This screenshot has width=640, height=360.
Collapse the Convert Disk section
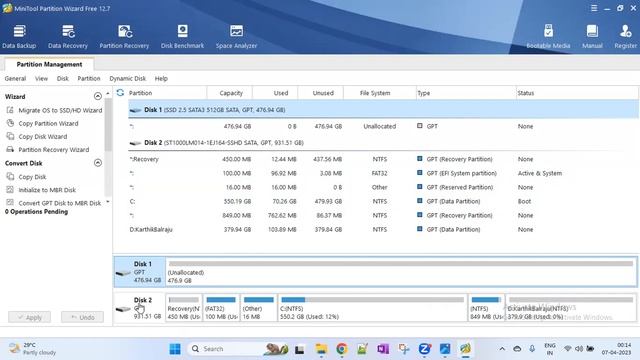pos(98,163)
